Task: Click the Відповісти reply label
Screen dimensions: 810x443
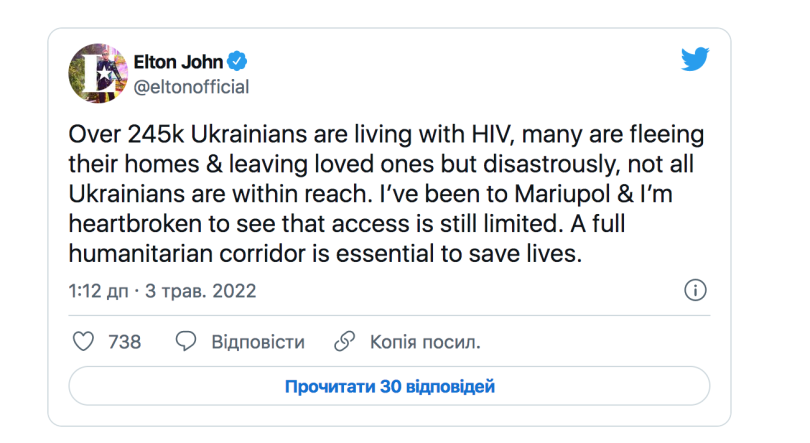Action: [x=257, y=342]
